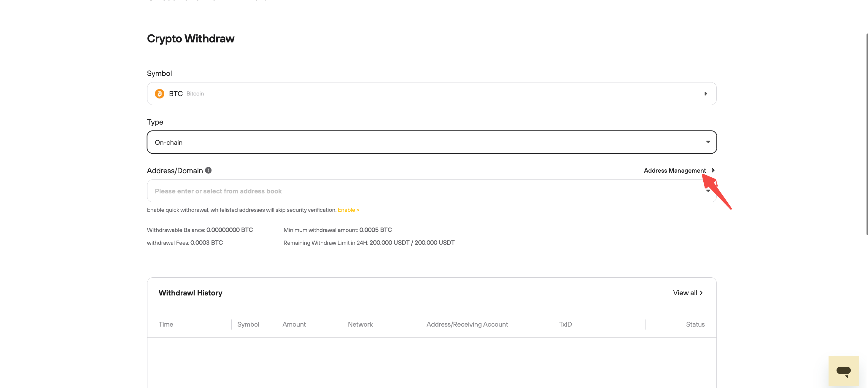Click the Address/Receiving Account column header
Screen dimensions: 868x388
click(x=467, y=324)
